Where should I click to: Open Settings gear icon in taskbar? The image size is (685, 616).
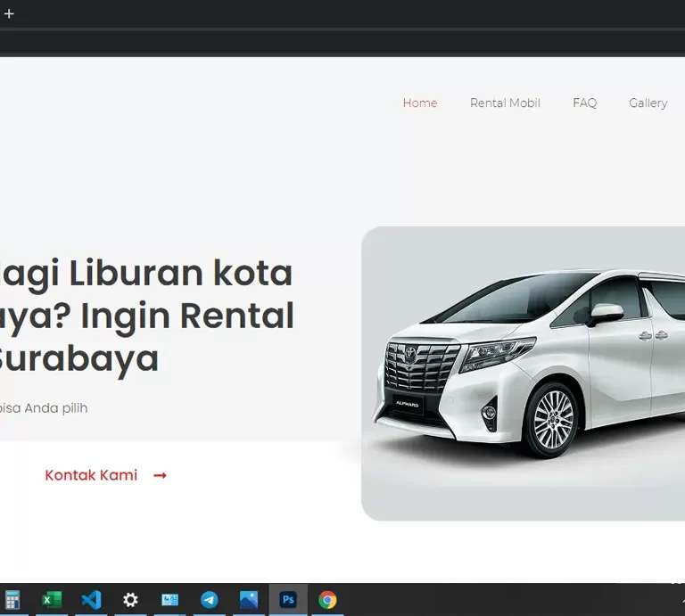click(130, 600)
